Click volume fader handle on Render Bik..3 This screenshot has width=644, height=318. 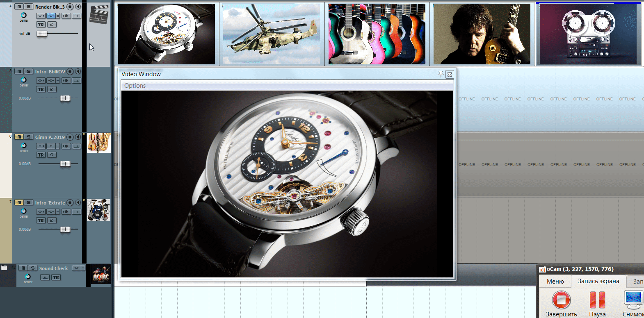click(42, 33)
